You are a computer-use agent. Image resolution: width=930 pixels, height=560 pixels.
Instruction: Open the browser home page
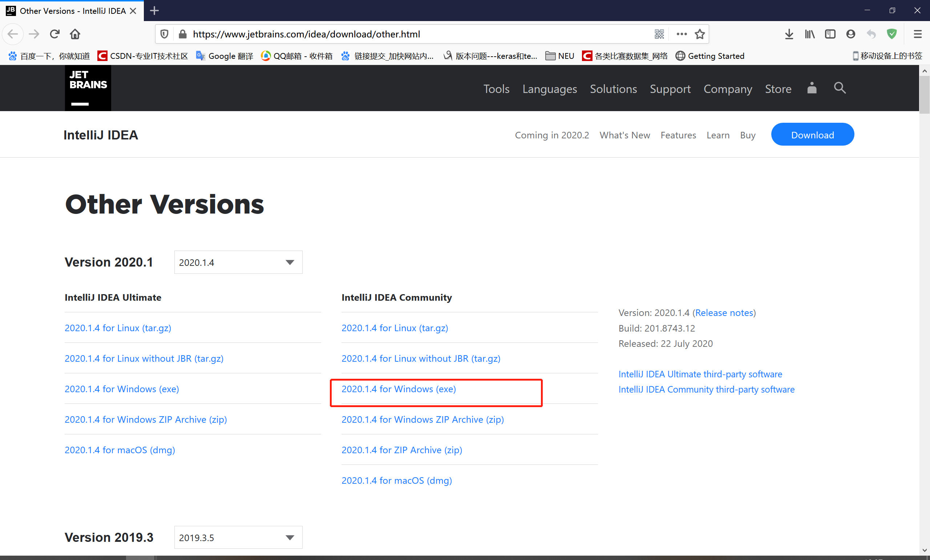click(75, 34)
